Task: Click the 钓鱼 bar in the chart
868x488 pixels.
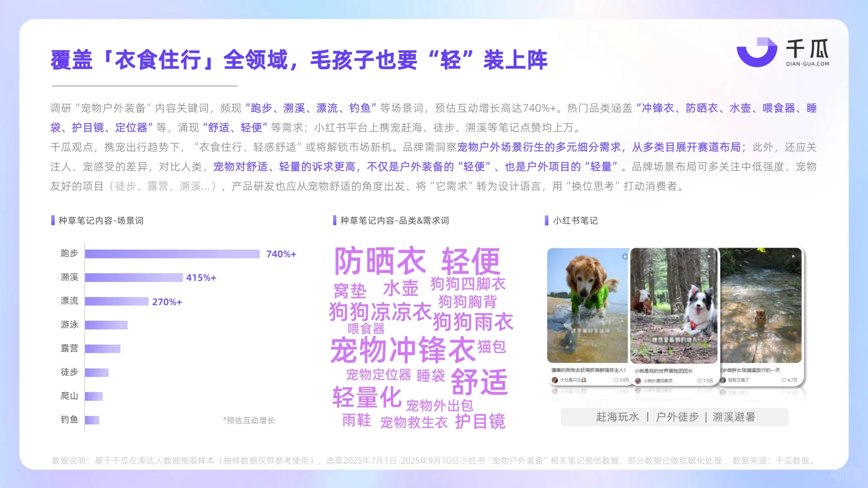Action: pos(92,420)
